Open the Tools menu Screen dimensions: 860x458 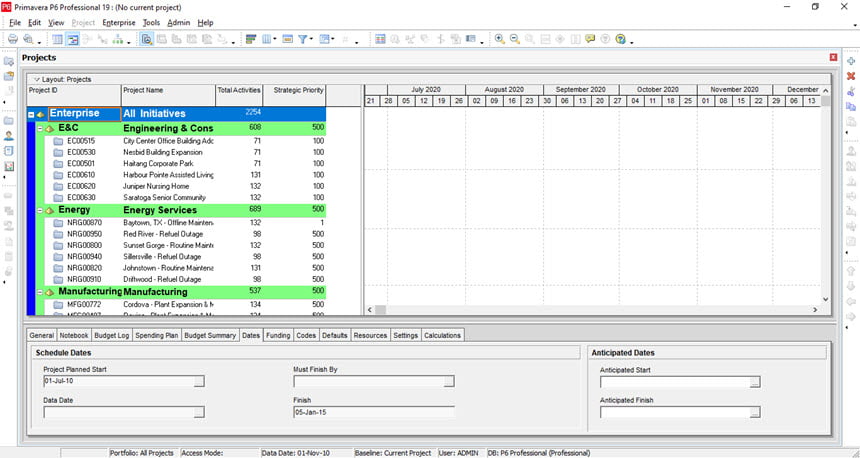[151, 22]
